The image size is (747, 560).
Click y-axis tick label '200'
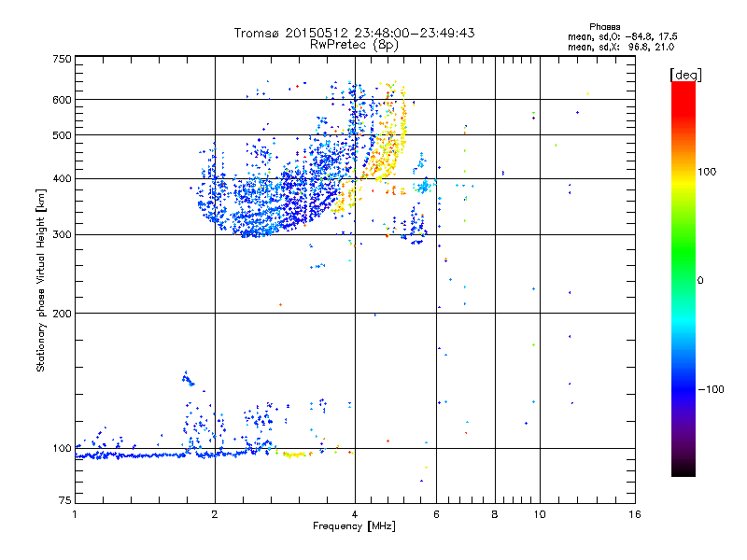click(x=62, y=314)
